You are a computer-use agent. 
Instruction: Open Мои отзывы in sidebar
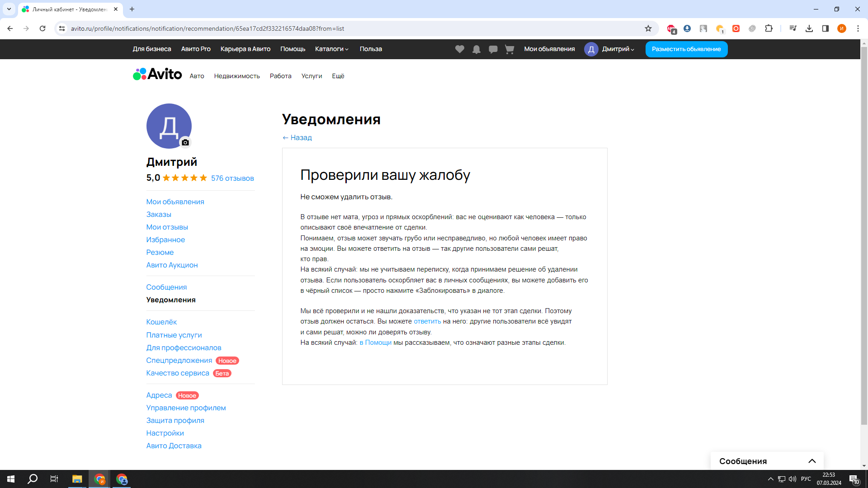point(167,227)
